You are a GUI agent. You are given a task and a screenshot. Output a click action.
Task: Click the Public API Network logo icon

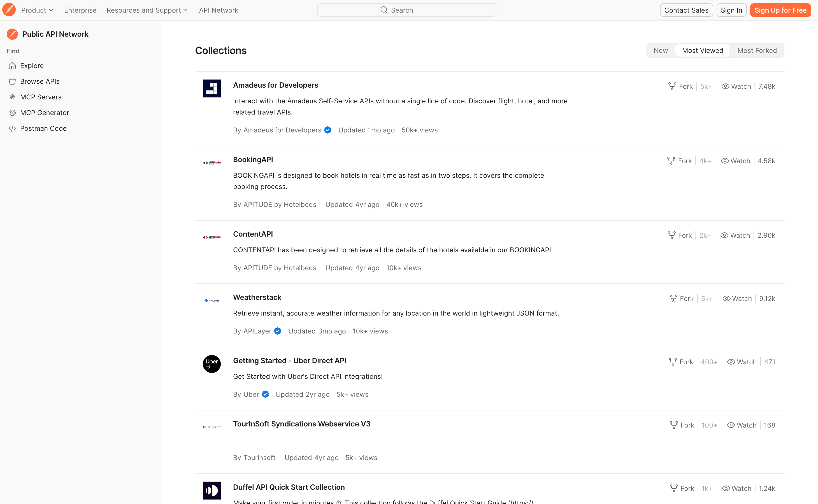point(12,34)
